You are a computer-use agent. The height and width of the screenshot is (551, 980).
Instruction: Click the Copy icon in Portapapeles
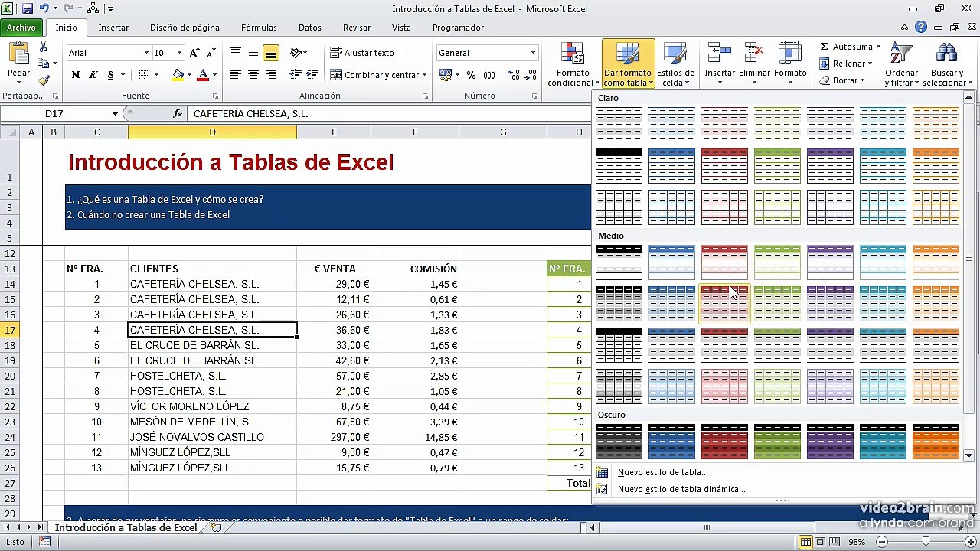pyautogui.click(x=44, y=64)
